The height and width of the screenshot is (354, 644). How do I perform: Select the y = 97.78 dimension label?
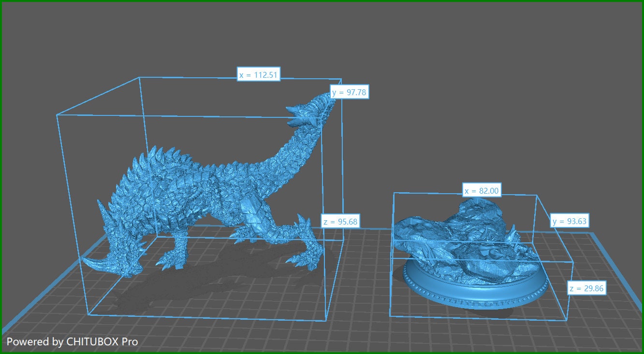(350, 92)
